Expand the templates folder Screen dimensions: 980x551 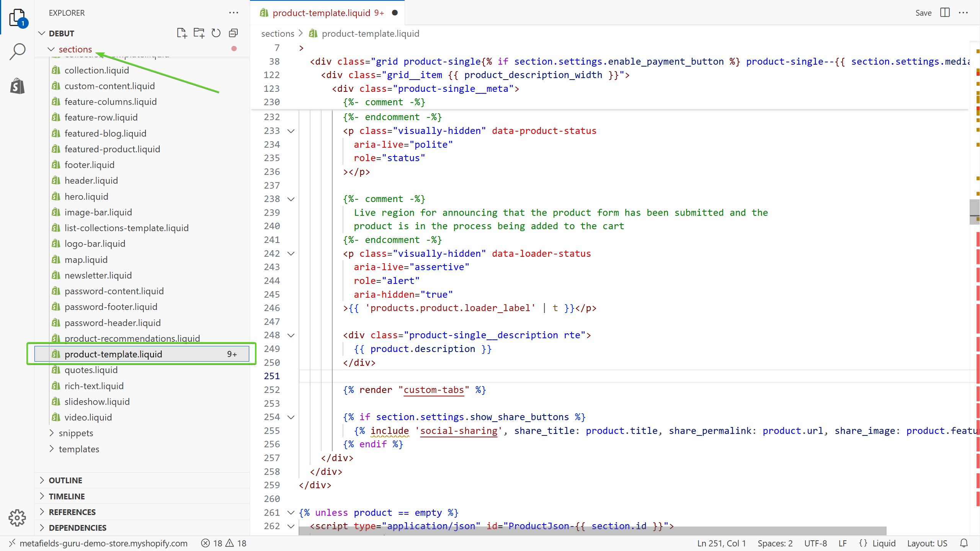pyautogui.click(x=79, y=449)
